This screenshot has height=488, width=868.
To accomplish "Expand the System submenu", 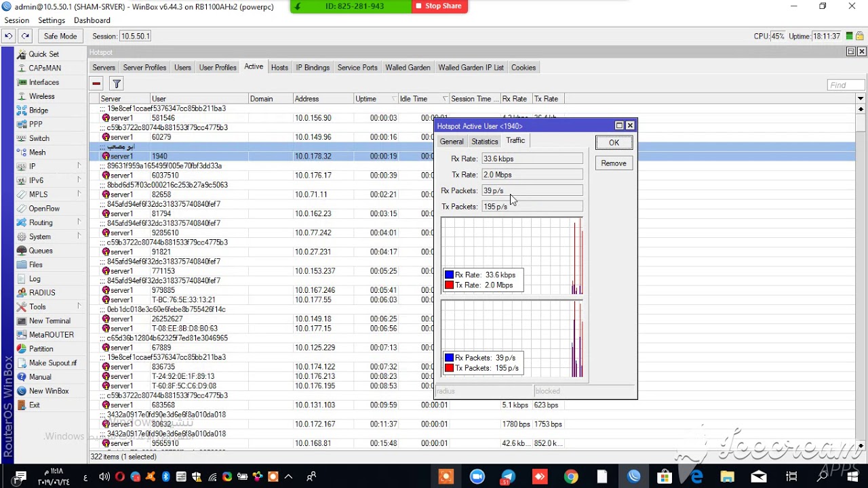I will (x=79, y=237).
